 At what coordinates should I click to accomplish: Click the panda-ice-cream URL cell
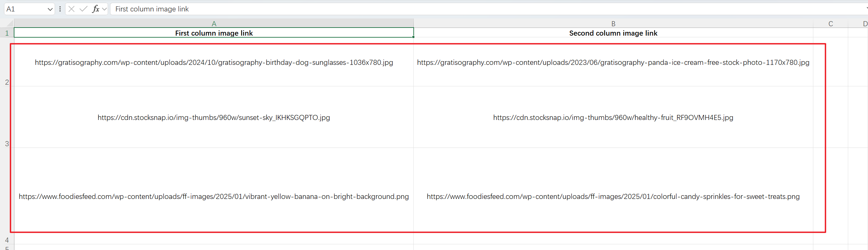[613, 62]
